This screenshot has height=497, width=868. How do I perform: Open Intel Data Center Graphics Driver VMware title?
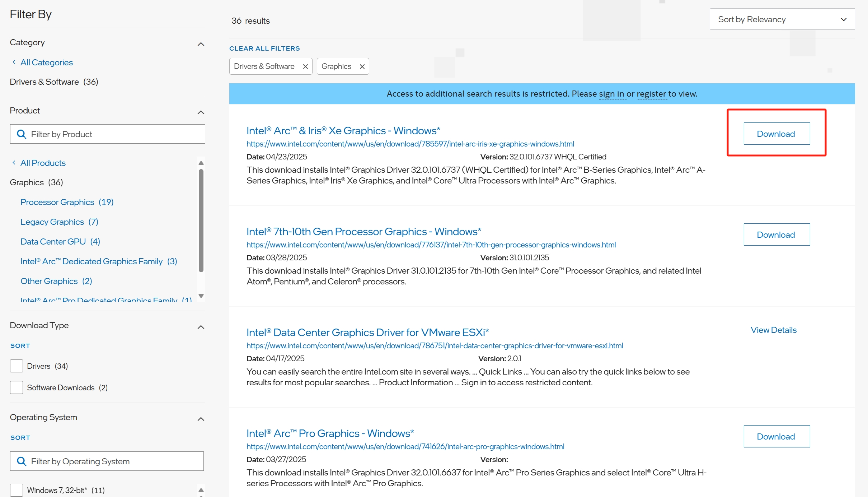368,333
